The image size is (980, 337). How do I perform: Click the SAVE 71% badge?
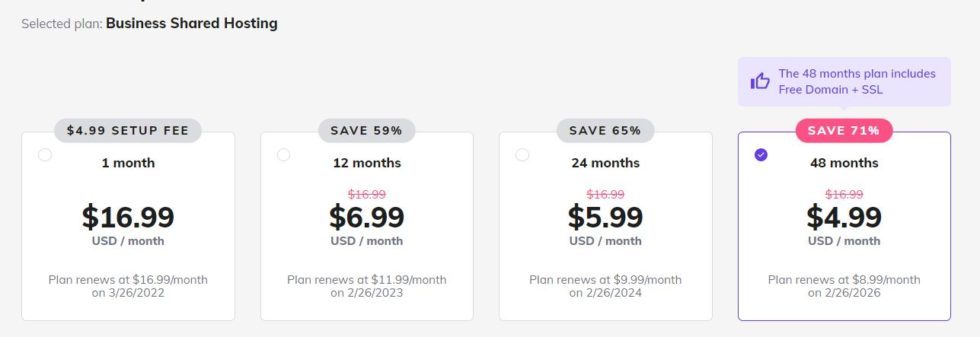click(x=844, y=130)
